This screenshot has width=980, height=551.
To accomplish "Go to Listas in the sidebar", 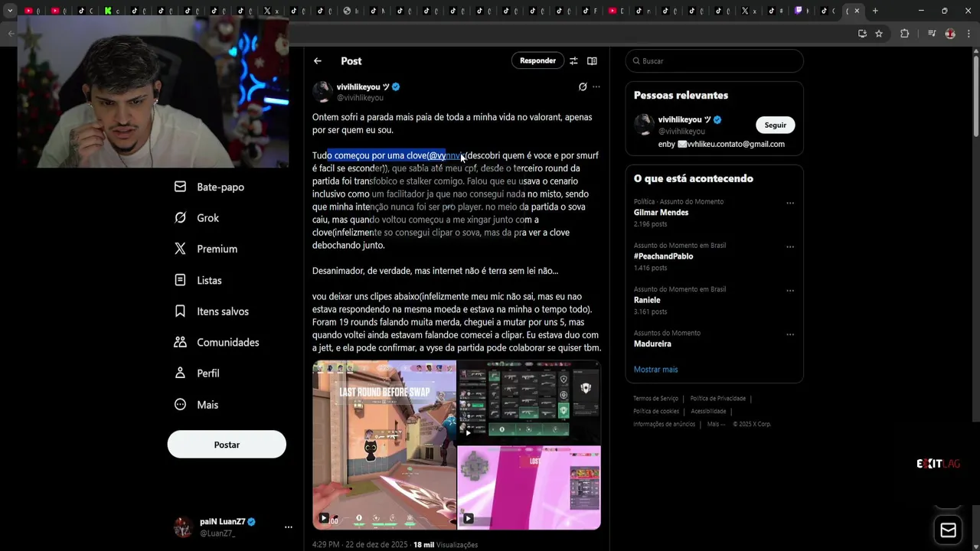I will coord(198,280).
